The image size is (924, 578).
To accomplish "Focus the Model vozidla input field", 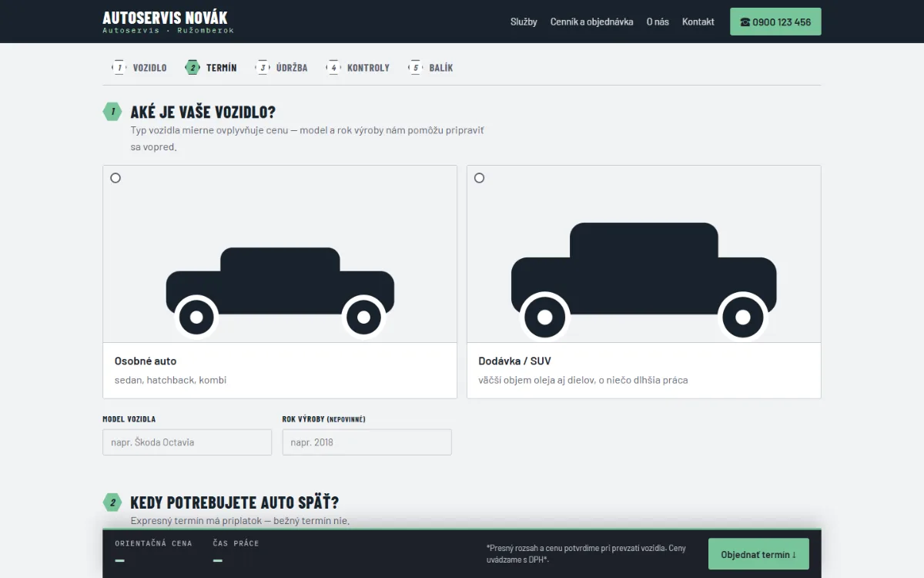I will coord(187,442).
